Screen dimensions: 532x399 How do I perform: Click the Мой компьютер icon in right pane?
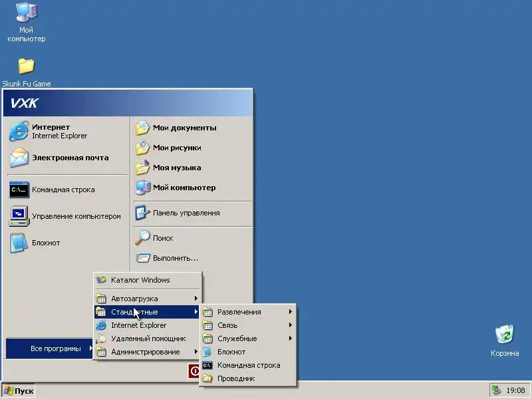(142, 188)
